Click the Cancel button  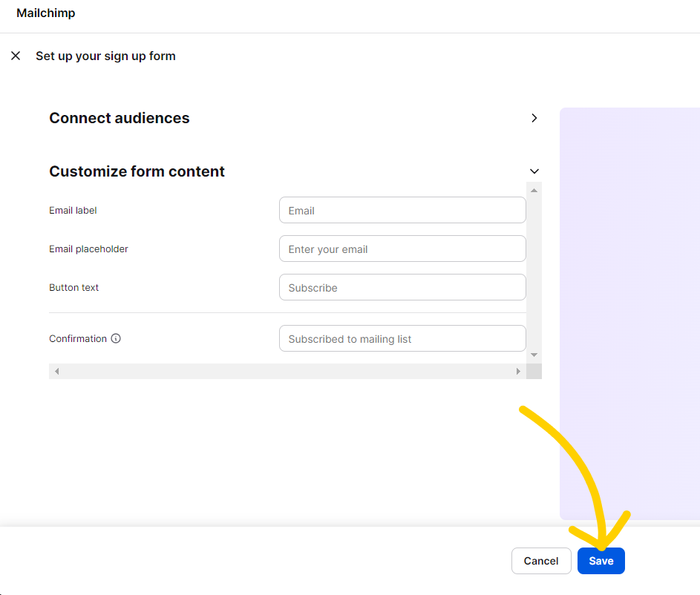coord(541,561)
